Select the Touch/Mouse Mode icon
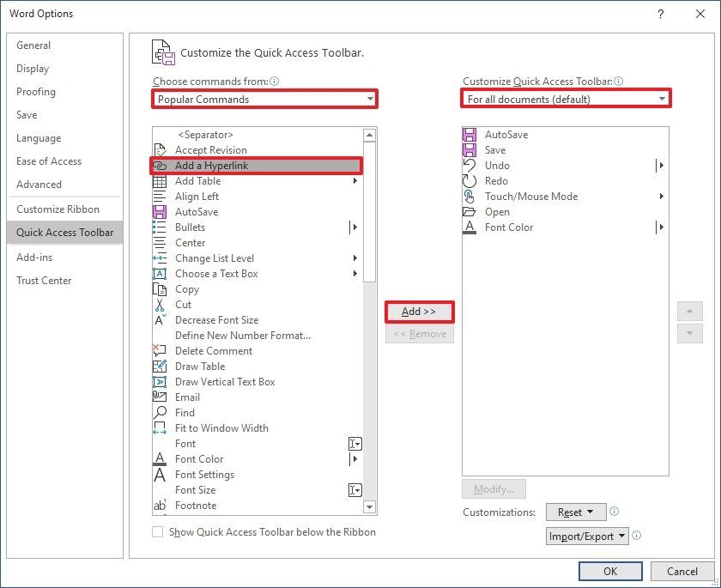Image resolution: width=721 pixels, height=588 pixels. click(470, 197)
